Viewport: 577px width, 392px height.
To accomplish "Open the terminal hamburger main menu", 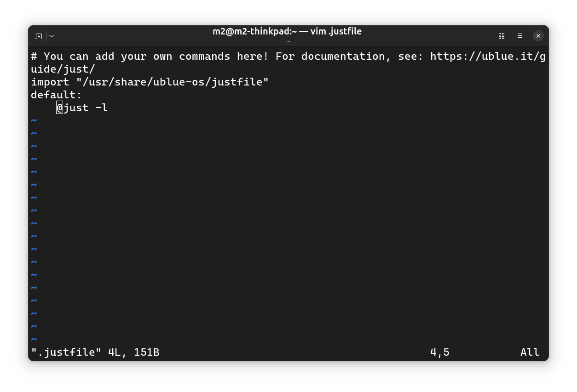I will pos(520,36).
